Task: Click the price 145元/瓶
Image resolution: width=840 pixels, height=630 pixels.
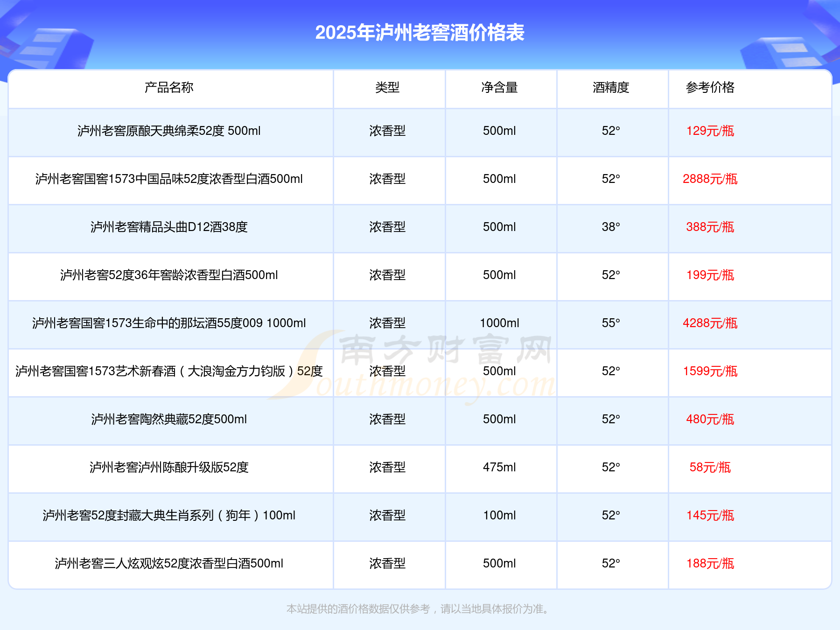Action: [x=710, y=515]
